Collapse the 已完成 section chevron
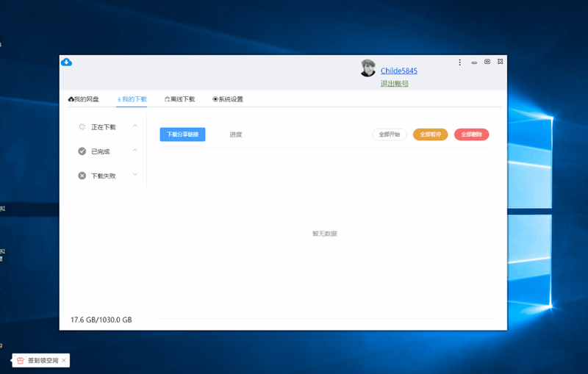 pos(135,151)
